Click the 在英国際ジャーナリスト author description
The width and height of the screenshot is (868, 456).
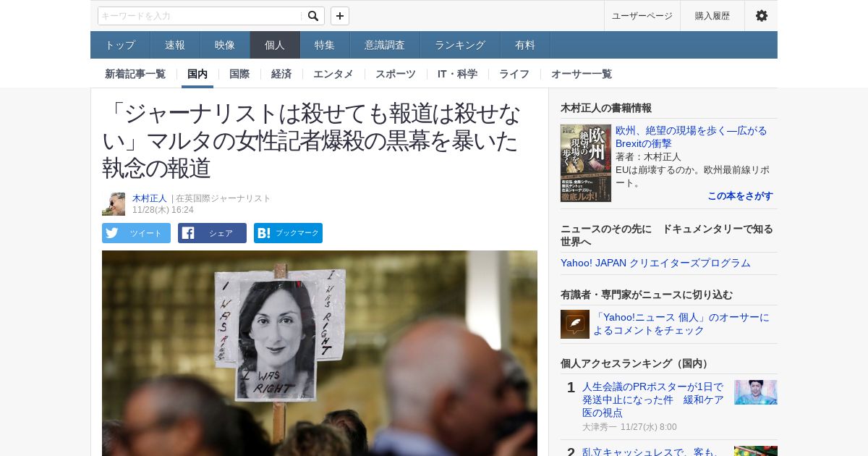pos(224,198)
